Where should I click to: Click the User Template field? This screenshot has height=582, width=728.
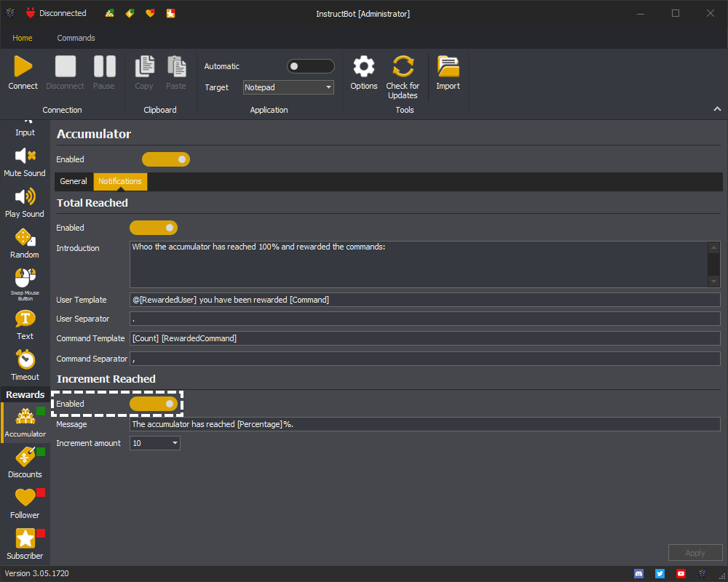pyautogui.click(x=425, y=300)
